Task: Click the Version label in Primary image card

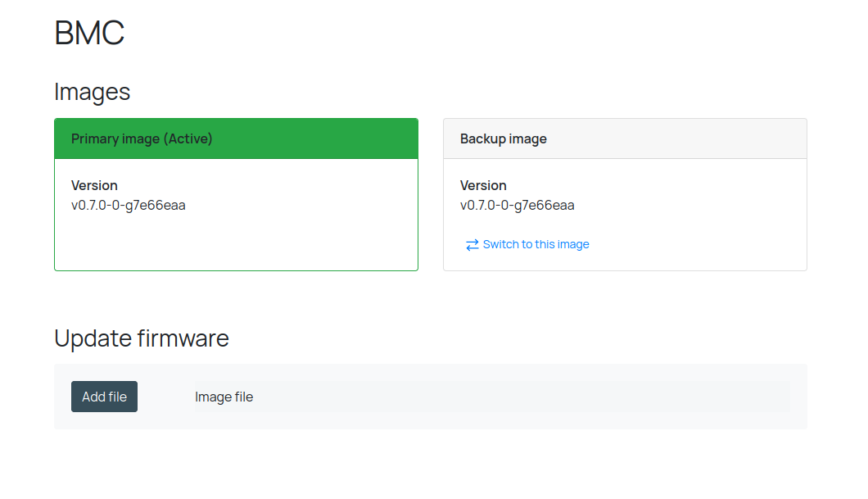Action: coord(95,185)
